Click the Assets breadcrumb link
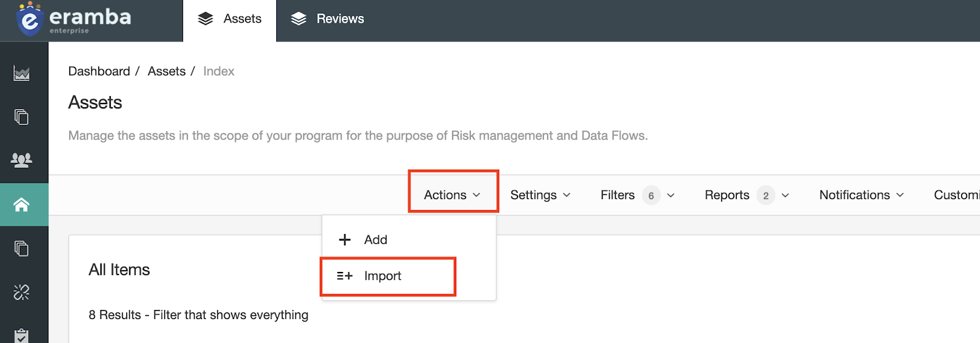980x343 pixels. point(167,71)
